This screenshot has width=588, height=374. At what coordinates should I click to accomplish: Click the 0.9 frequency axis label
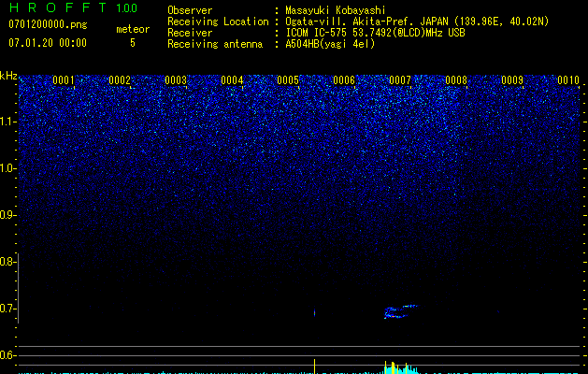pyautogui.click(x=7, y=215)
